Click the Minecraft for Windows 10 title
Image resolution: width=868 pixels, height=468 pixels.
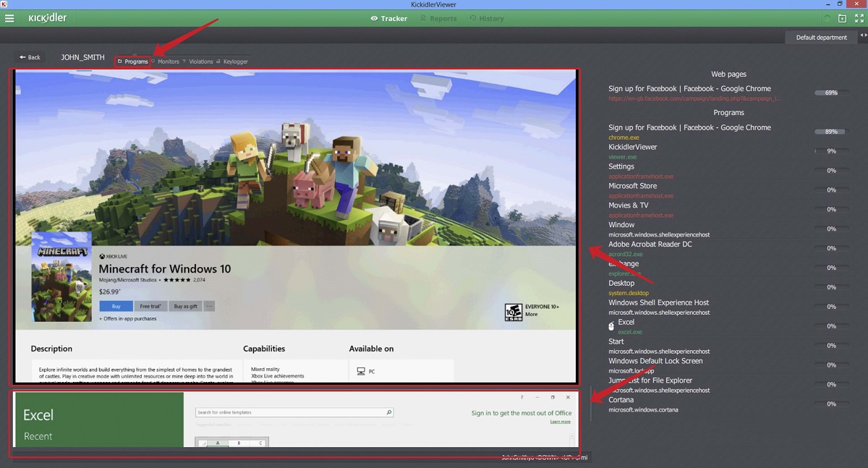coord(165,269)
